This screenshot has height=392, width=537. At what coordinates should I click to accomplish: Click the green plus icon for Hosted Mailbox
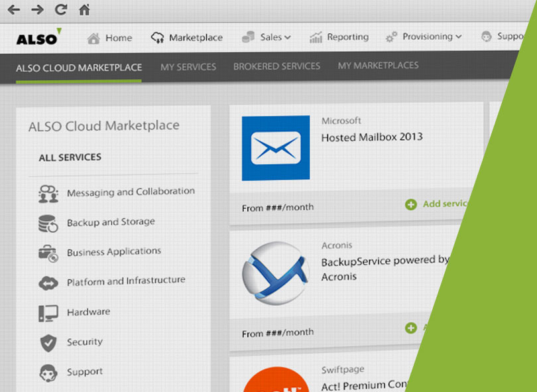click(411, 204)
